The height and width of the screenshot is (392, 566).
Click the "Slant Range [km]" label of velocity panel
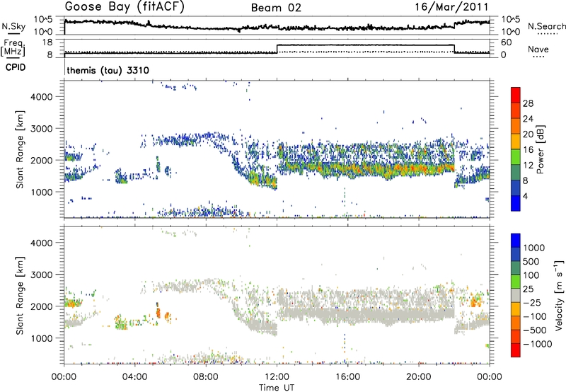click(x=20, y=295)
